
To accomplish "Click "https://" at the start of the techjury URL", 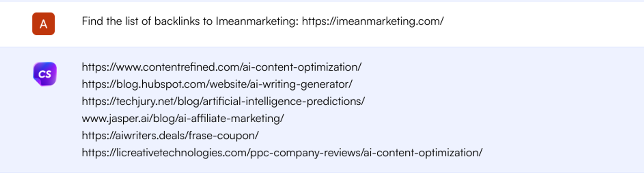I will (x=99, y=101).
